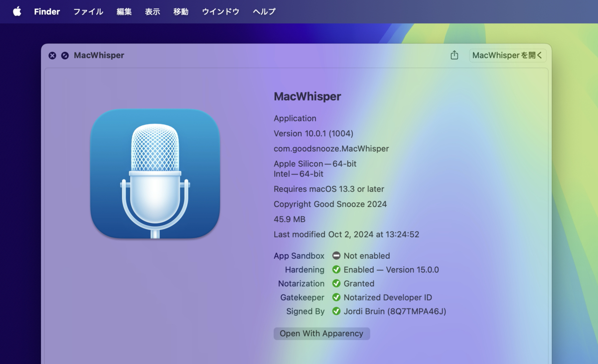Close the MacWhisper preview window
This screenshot has height=364, width=598.
(x=52, y=56)
